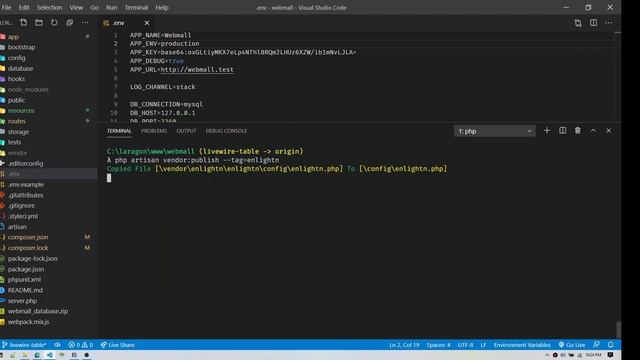The image size is (640, 360).
Task: Switch to the DEBUG CONSOLE tab
Action: (226, 131)
